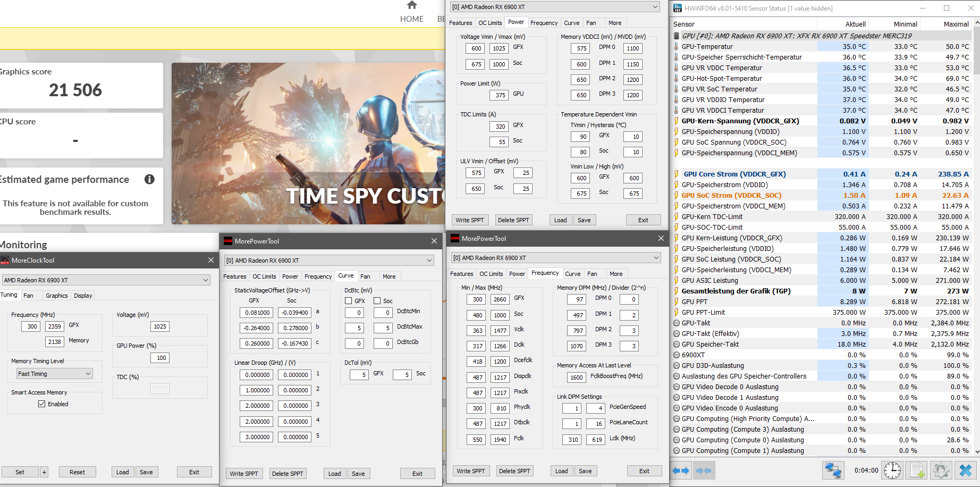Click the blue X close sensors icon
This screenshot has height=487, width=980.
(966, 471)
